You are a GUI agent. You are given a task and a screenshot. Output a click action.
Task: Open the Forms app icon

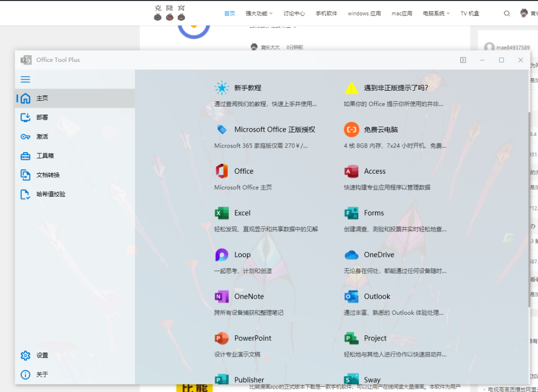[x=351, y=213]
